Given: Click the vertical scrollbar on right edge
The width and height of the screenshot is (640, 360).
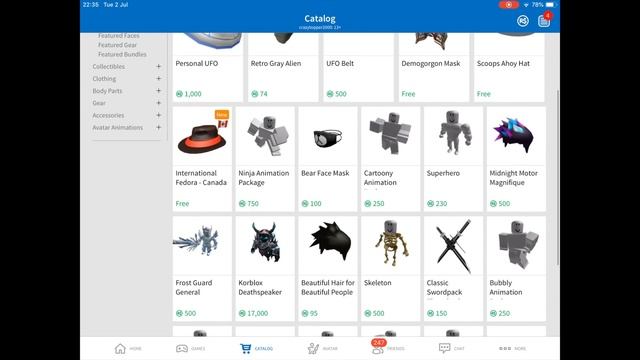Looking at the screenshot, I should [558, 178].
